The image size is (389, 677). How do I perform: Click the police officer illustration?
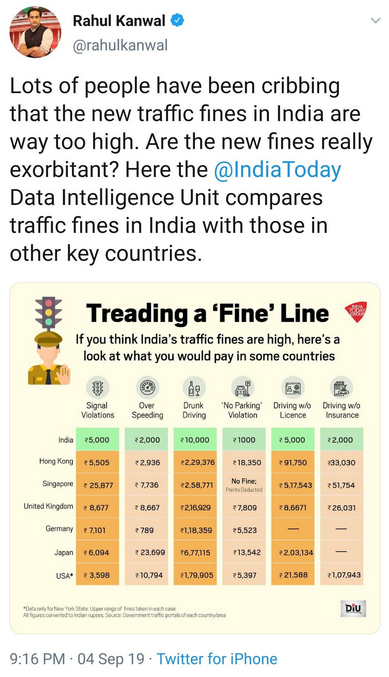[47, 357]
